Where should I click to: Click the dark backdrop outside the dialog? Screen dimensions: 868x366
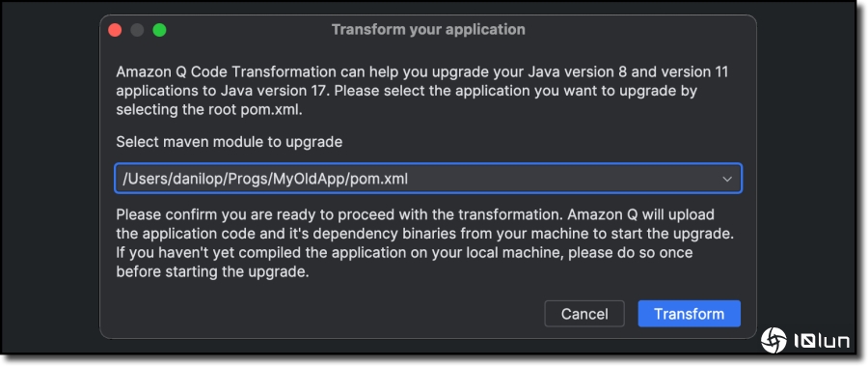point(50,183)
